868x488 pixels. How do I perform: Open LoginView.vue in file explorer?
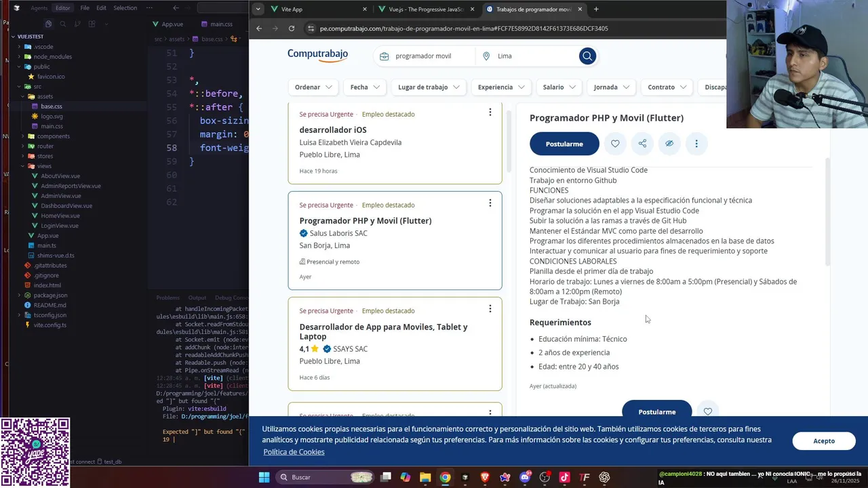[x=60, y=226]
